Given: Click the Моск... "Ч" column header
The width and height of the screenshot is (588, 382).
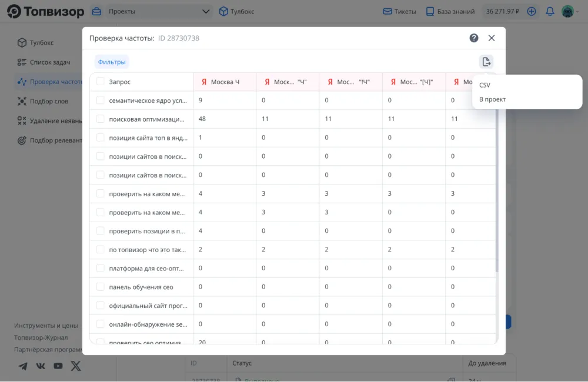Looking at the screenshot, I should coord(288,82).
